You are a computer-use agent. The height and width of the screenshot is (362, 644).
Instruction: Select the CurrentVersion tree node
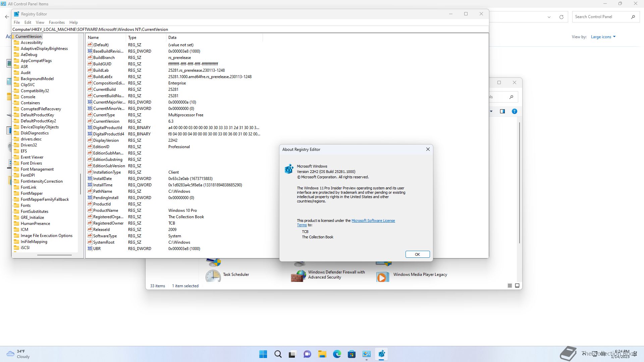coord(29,37)
